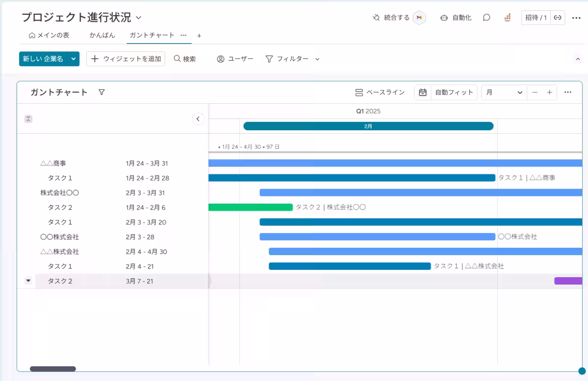Image resolution: width=588 pixels, height=381 pixels.
Task: Collapse the task list panel with the chevron
Action: tap(198, 119)
